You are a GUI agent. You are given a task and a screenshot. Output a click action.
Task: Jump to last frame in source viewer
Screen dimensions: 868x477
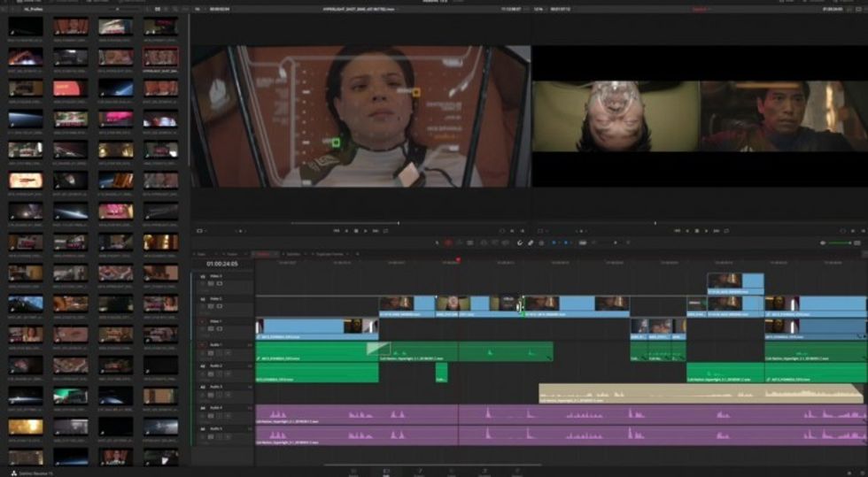pyautogui.click(x=376, y=231)
